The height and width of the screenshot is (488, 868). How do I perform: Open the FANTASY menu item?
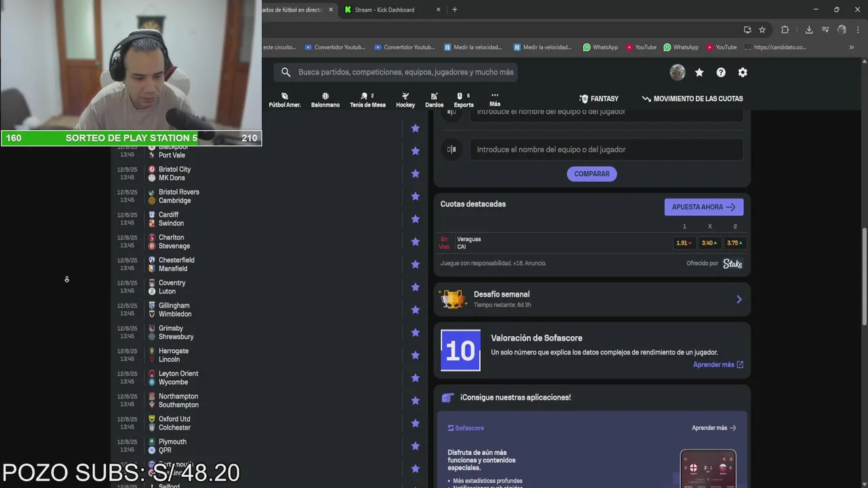pyautogui.click(x=599, y=98)
